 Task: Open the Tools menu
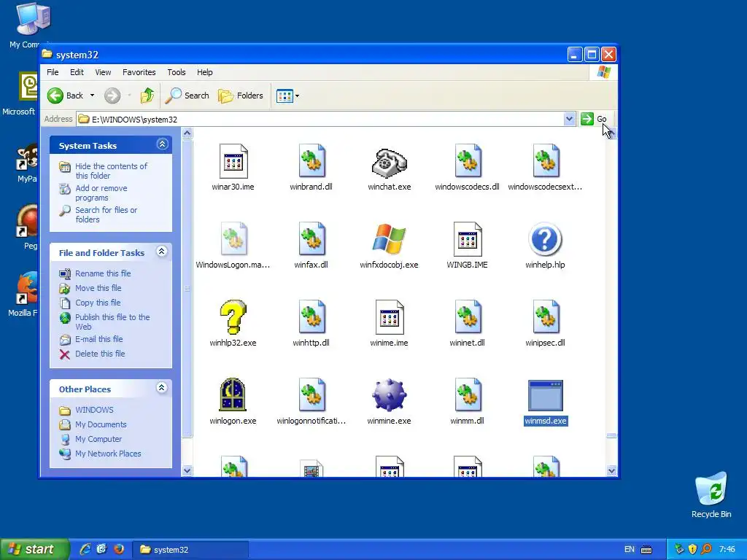pyautogui.click(x=177, y=72)
